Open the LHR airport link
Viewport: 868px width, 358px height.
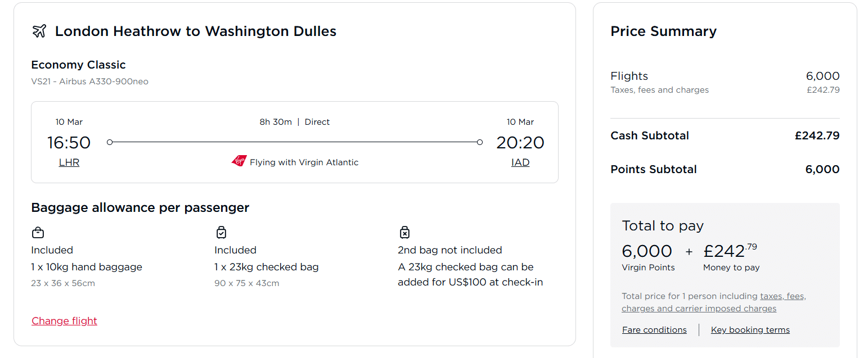point(69,162)
